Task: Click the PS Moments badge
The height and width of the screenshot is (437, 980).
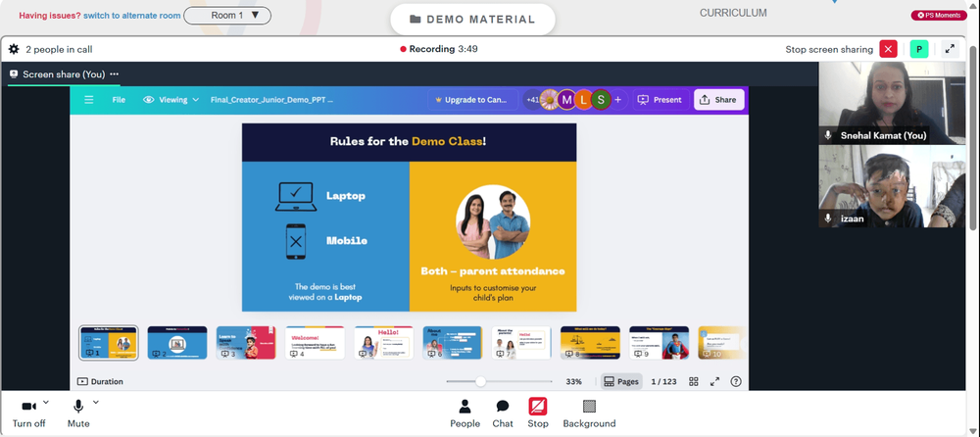Action: pos(939,15)
